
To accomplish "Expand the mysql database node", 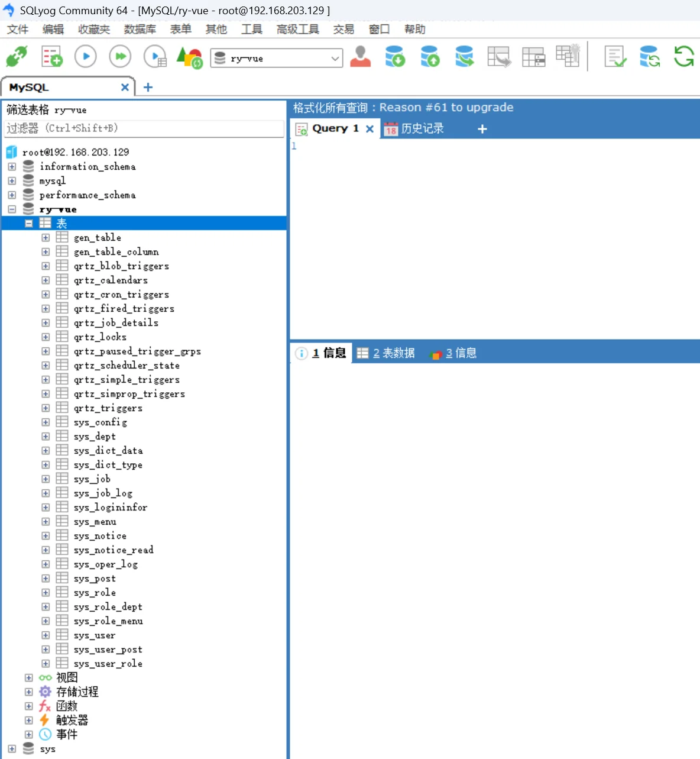I will pos(12,181).
